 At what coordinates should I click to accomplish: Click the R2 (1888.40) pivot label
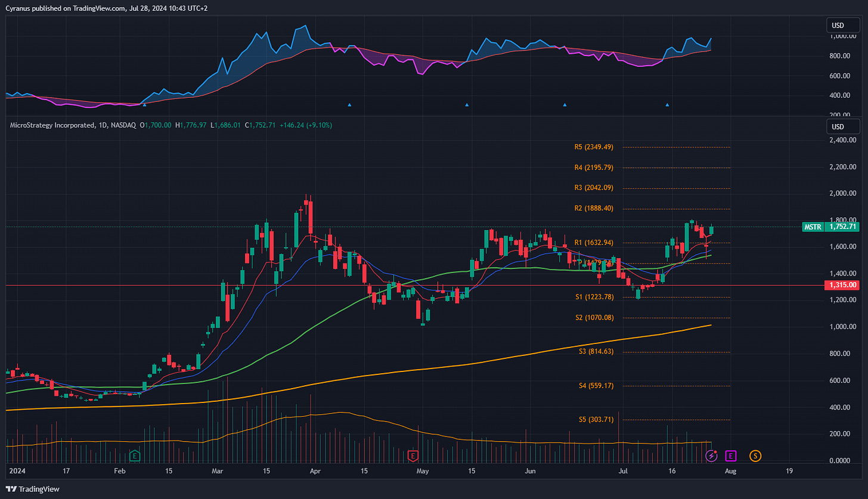point(594,209)
